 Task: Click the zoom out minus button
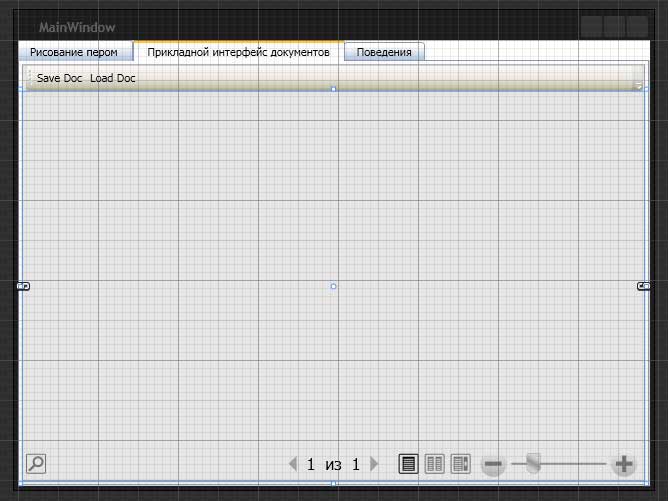[x=493, y=464]
